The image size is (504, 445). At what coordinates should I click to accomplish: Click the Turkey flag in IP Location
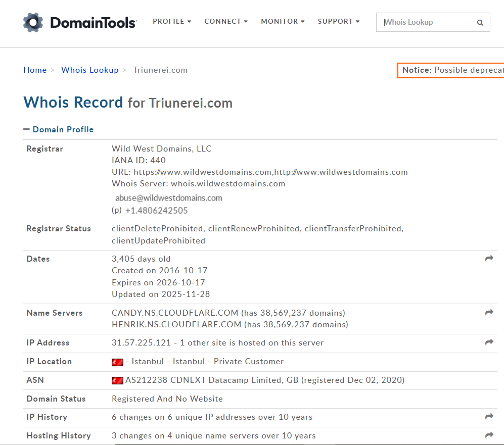point(117,362)
